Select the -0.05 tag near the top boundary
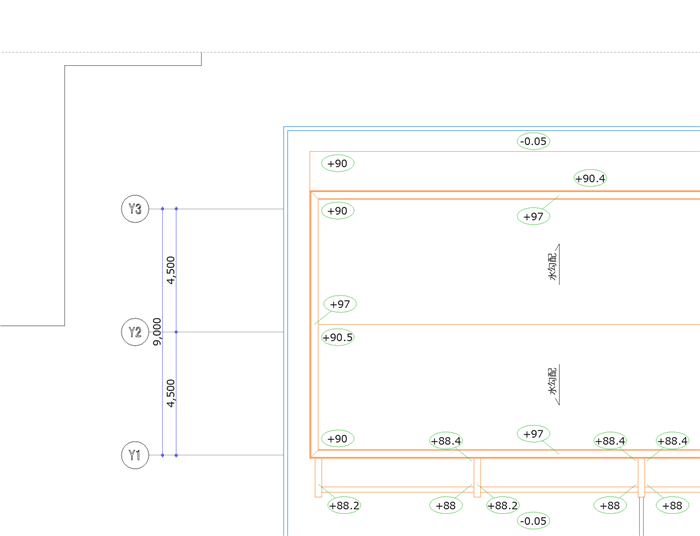 [x=533, y=141]
